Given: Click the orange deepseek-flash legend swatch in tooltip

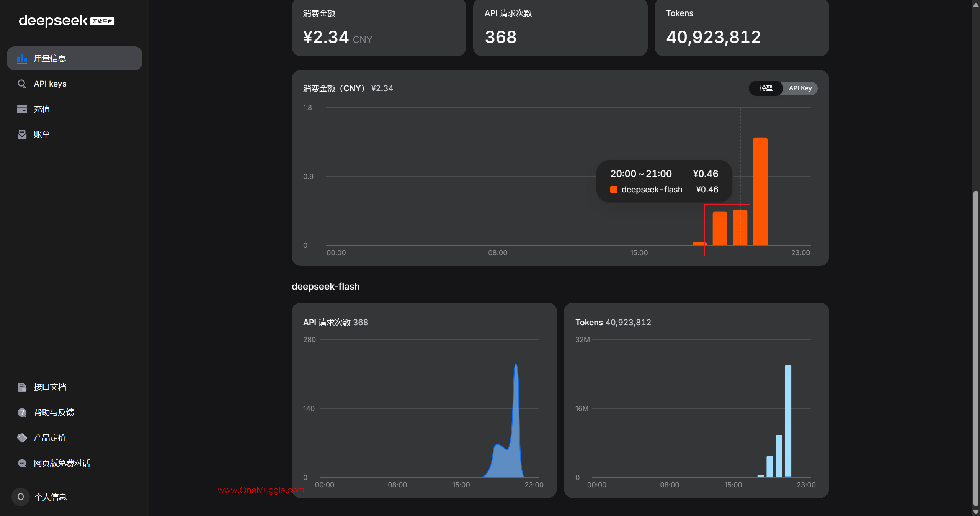Looking at the screenshot, I should 614,190.
